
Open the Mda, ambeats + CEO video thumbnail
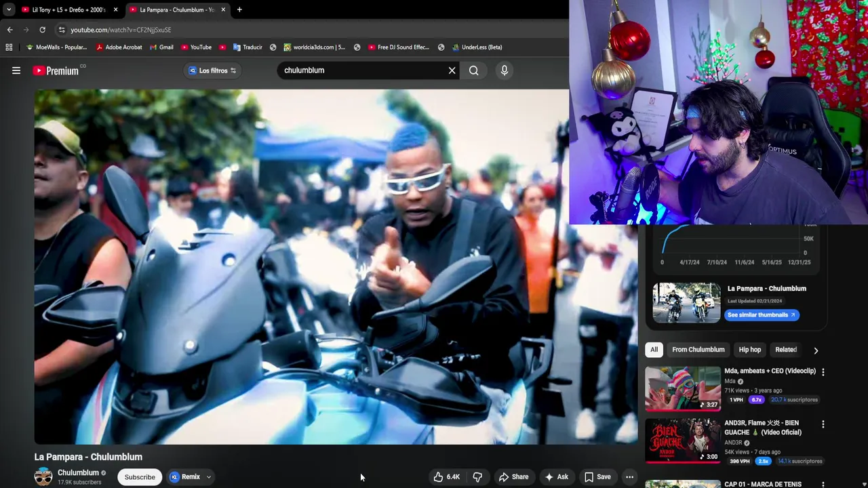(x=683, y=388)
